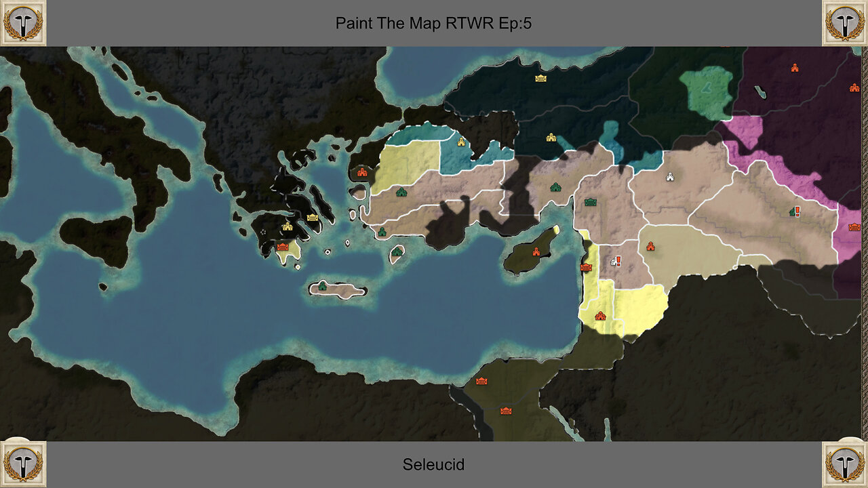This screenshot has height=488, width=868.
Task: Select the yellow city icon north of the Black Sea
Action: coord(540,79)
